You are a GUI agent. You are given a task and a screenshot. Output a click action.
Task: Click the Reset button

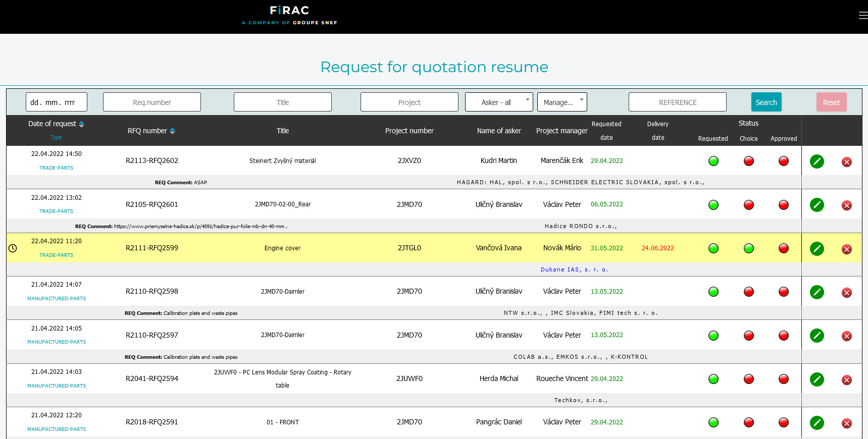click(831, 102)
